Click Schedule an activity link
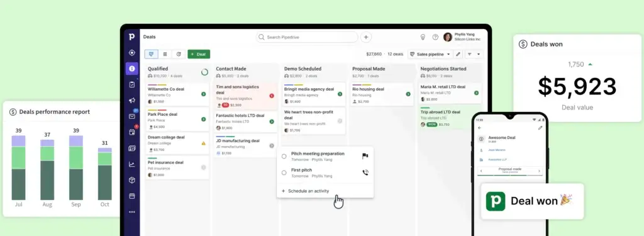The image size is (644, 236). [x=305, y=191]
